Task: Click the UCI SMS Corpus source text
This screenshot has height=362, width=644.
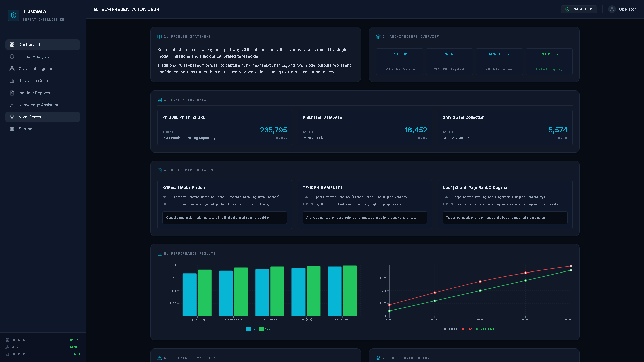Action: [x=456, y=138]
